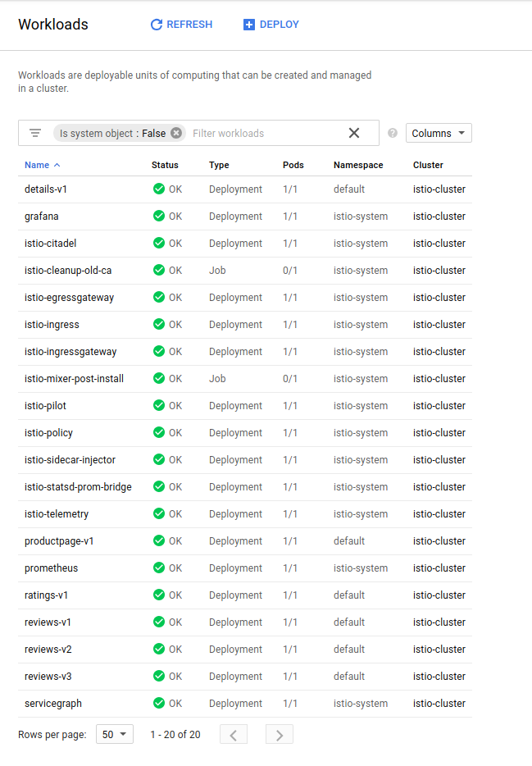Click the green OK status icon for grafana
Image resolution: width=532 pixels, height=766 pixels.
[159, 216]
